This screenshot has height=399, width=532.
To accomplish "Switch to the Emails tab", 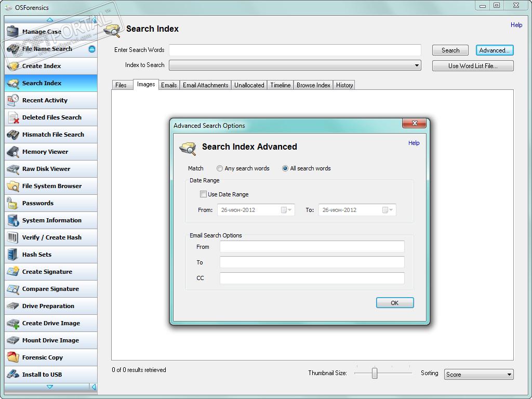I will pyautogui.click(x=169, y=85).
